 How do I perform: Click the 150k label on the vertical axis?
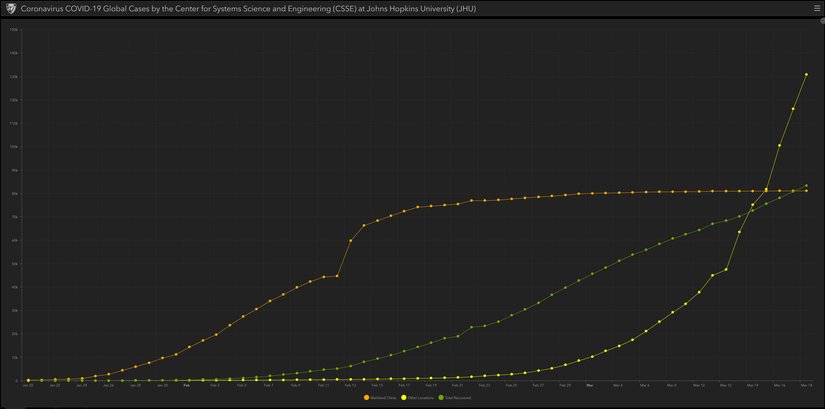(x=13, y=29)
